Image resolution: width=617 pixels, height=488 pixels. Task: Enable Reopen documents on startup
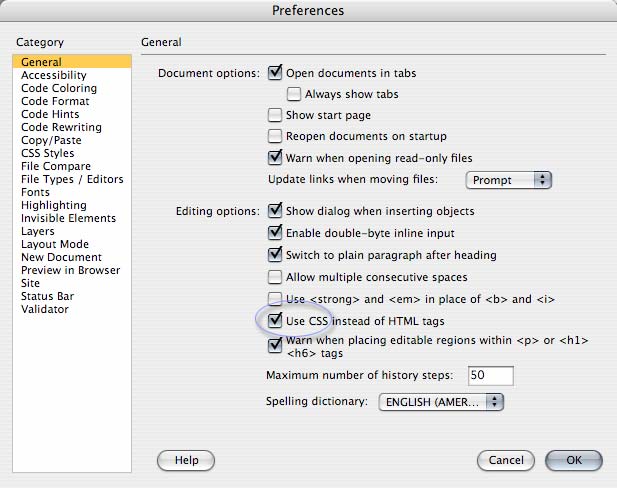(275, 136)
